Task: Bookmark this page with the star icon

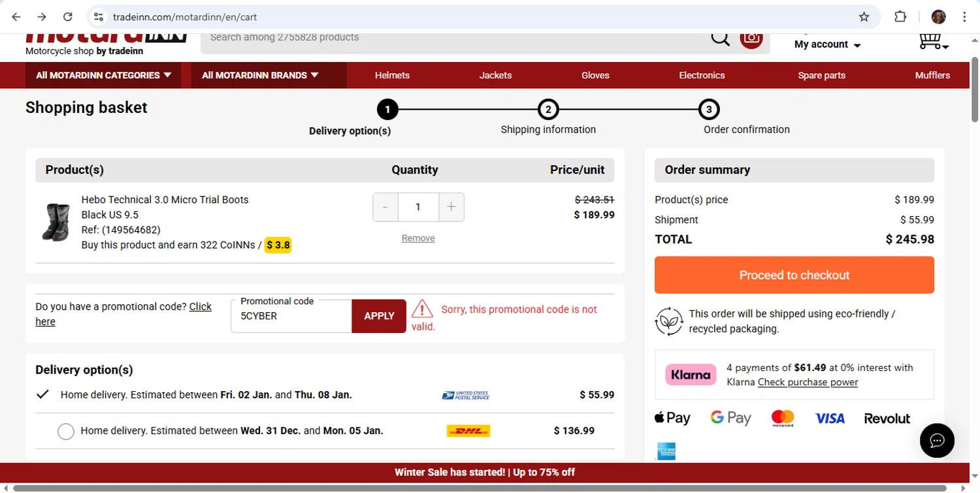Action: pos(864,17)
